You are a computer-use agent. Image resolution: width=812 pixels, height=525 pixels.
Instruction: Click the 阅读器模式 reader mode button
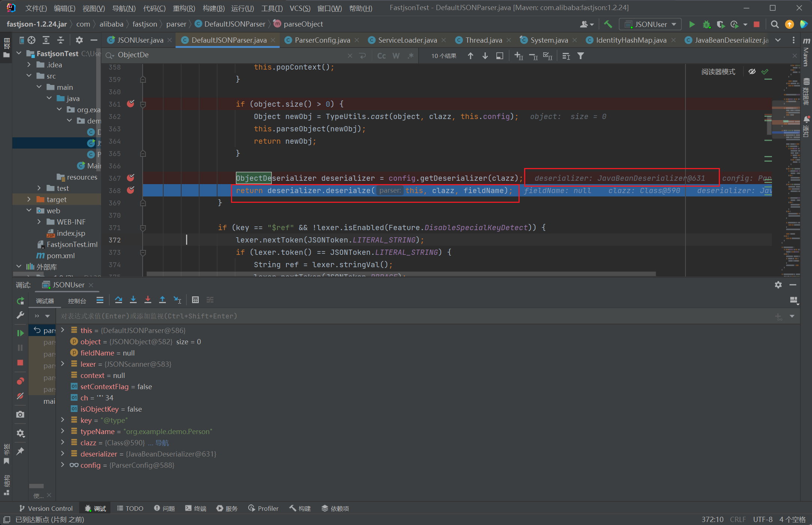coord(718,71)
